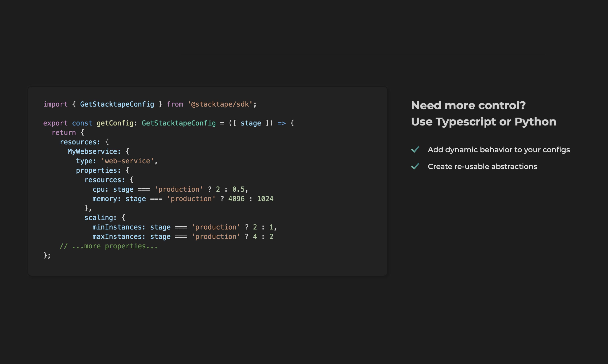
Task: Click the value 4096 in memory line
Action: (x=236, y=199)
